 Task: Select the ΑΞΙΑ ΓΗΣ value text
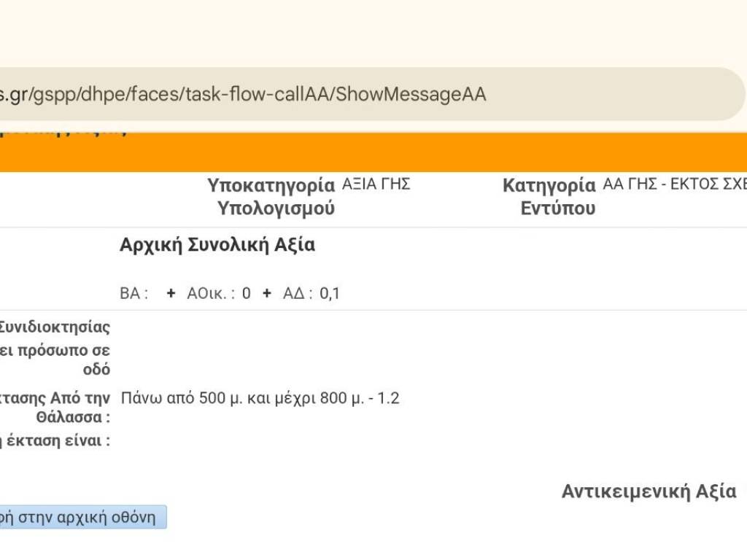(x=376, y=184)
